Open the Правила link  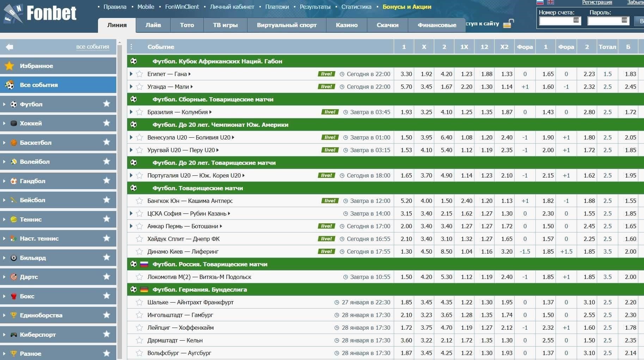[115, 7]
